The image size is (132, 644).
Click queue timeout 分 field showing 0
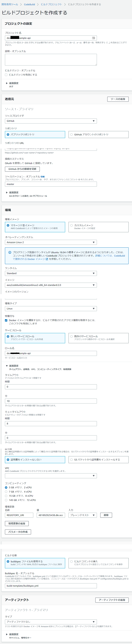click(51, 438)
